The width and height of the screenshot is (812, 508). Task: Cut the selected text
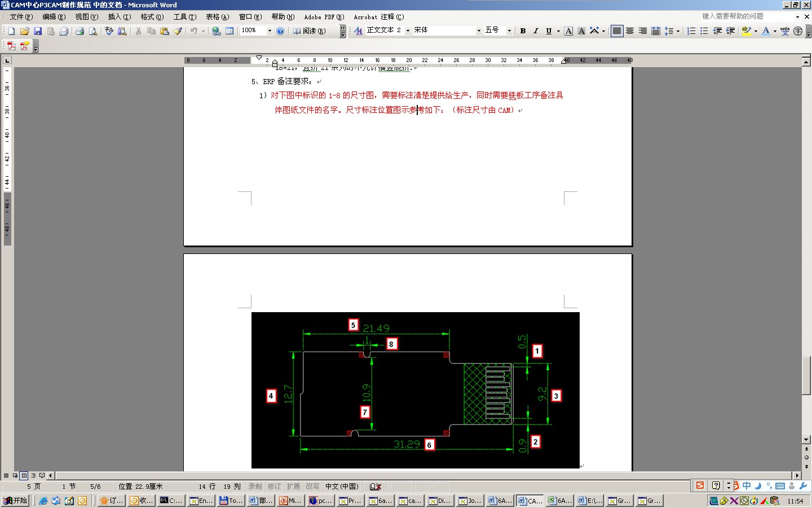[x=138, y=31]
